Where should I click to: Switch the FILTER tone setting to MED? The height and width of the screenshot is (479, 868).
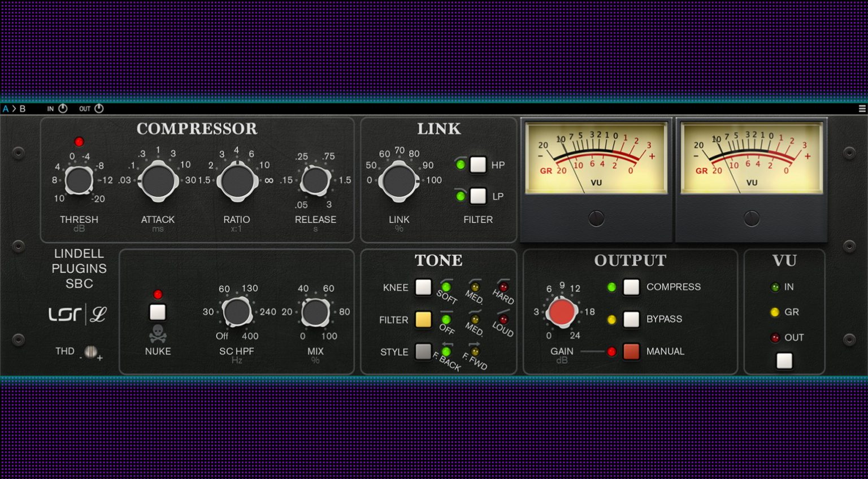[x=423, y=320]
